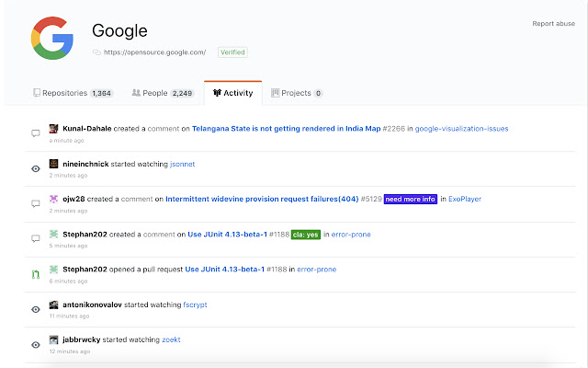This screenshot has height=368, width=588.
Task: Click the 'cla: yes' label
Action: 306,235
